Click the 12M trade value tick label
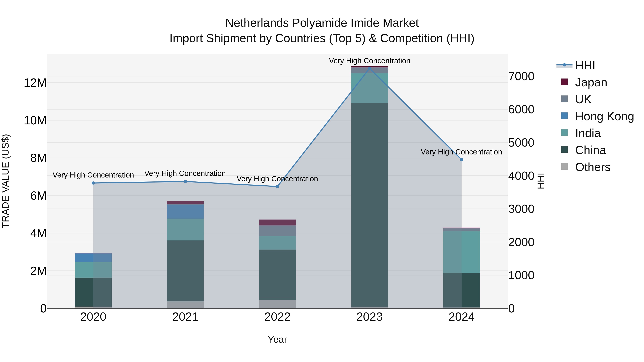Screen dimensions: 644x362 (x=35, y=83)
